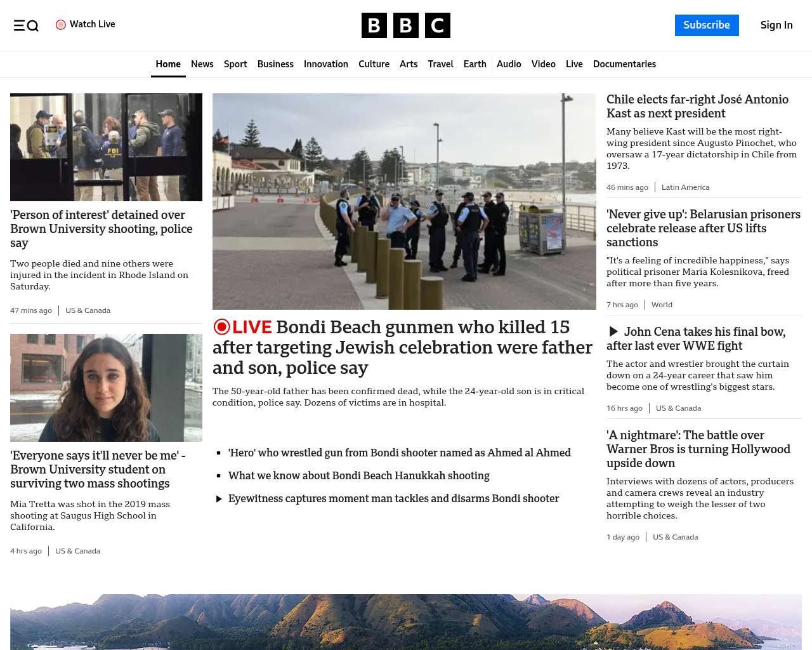Click summary about 24-year wrestling career
The width and height of the screenshot is (812, 650).
pos(698,375)
